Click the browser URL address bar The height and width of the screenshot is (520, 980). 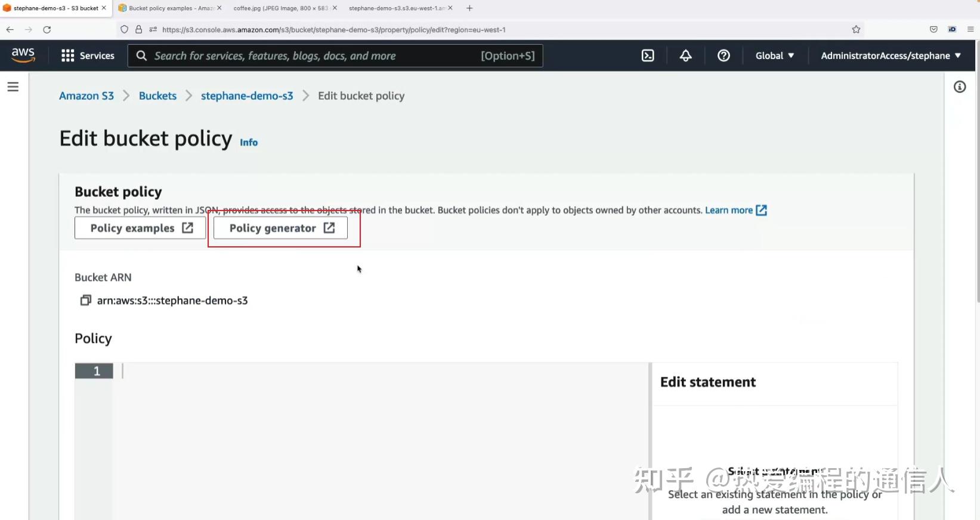489,29
